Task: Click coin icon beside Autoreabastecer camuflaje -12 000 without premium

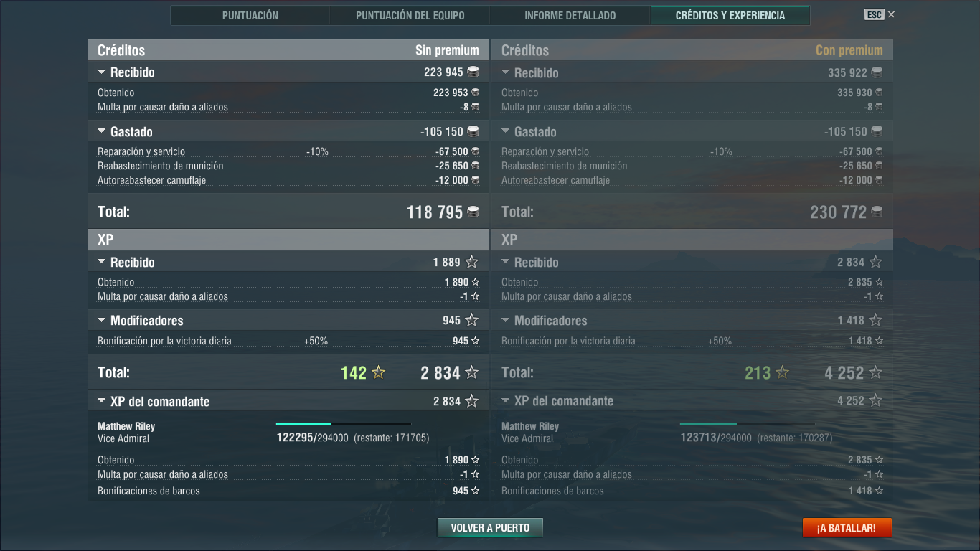Action: [475, 180]
